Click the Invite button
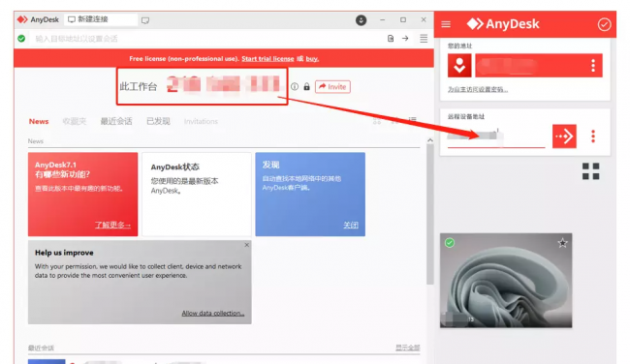The image size is (630, 364). (x=332, y=87)
